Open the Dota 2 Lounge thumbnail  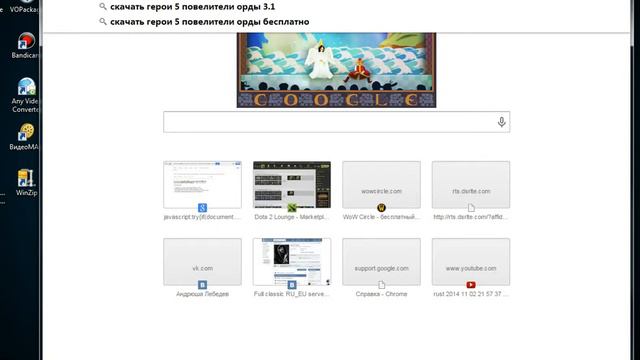pos(292,184)
